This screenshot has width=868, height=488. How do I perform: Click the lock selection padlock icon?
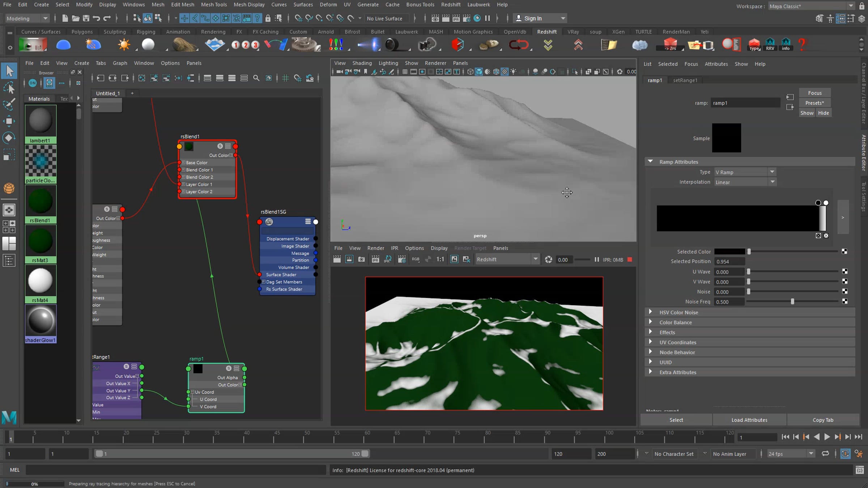click(268, 18)
